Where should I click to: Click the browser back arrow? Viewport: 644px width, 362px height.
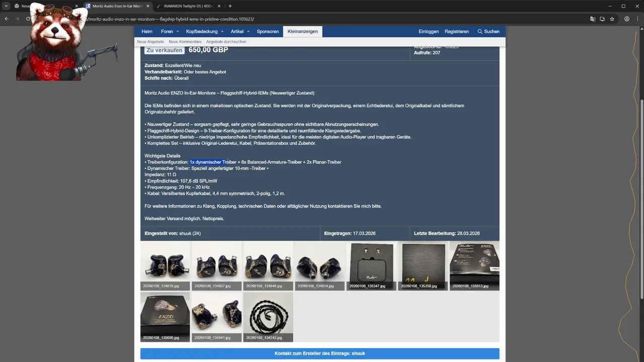[x=7, y=19]
